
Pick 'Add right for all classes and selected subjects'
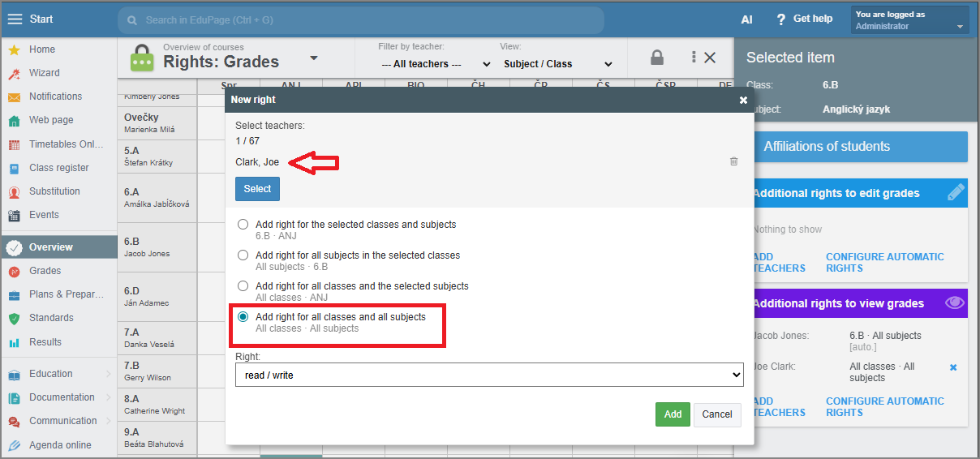coord(243,286)
